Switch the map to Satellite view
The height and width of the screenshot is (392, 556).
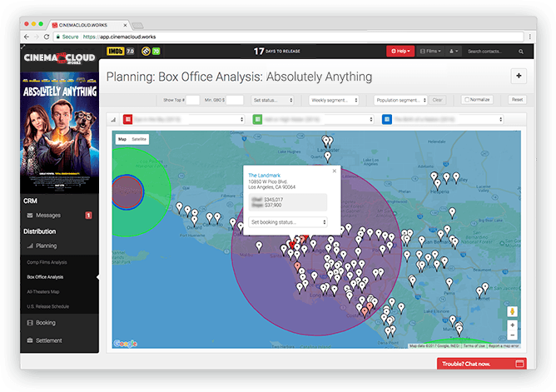tap(138, 140)
